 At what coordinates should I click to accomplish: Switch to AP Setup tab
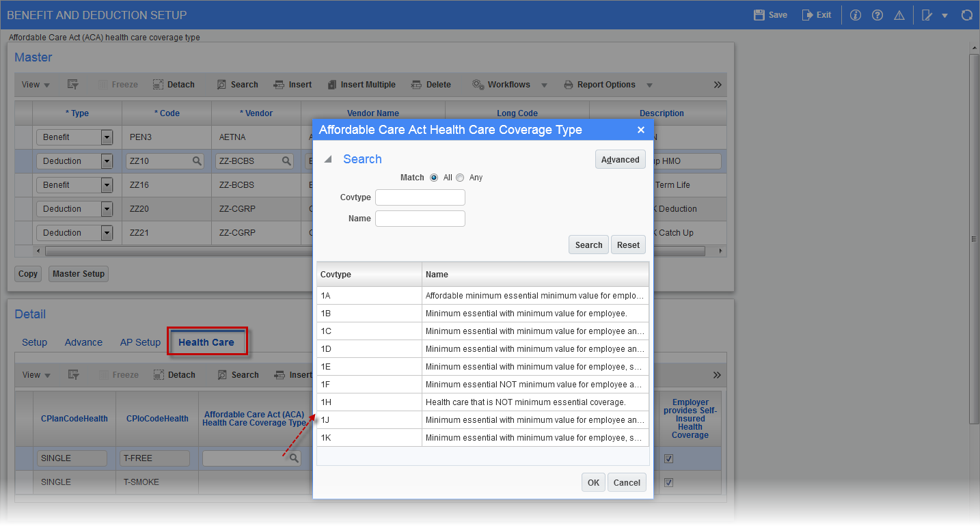coord(140,342)
